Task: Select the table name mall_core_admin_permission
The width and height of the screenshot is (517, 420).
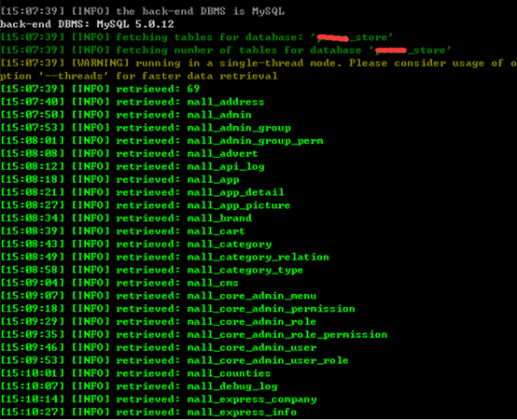Action: [271, 309]
